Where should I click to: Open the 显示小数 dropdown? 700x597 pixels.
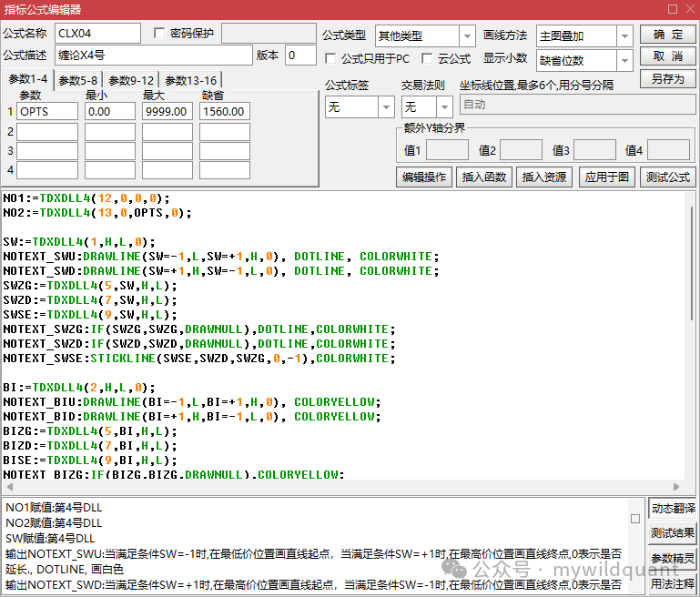tap(624, 60)
